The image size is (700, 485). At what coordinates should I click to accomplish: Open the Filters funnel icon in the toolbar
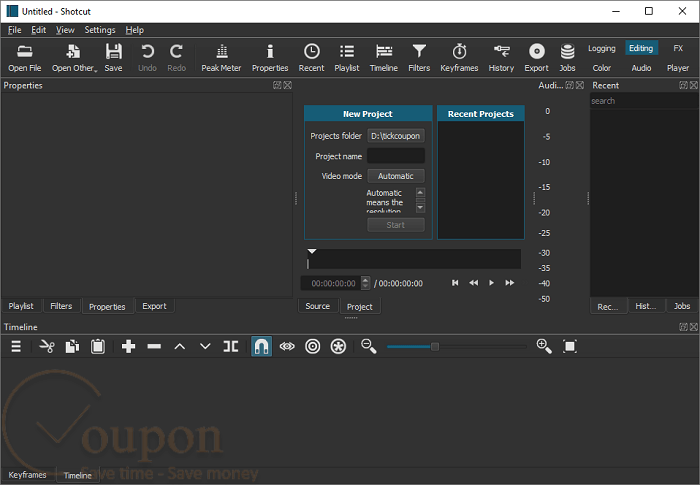tap(419, 58)
